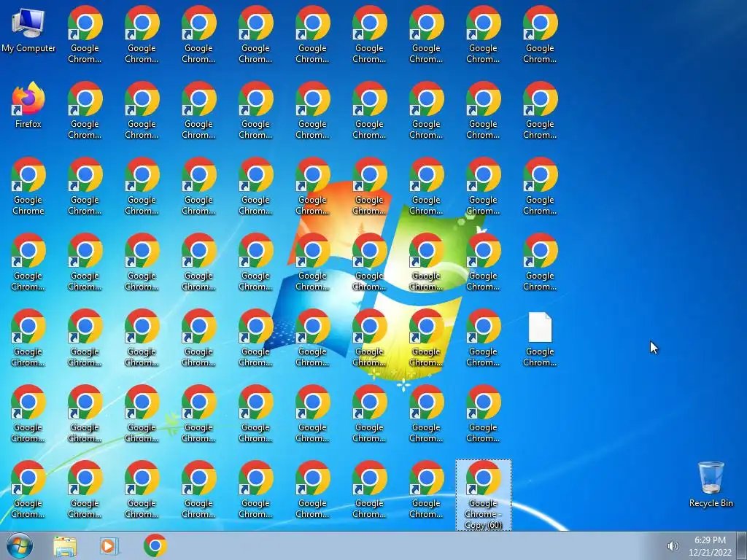This screenshot has height=560, width=747.
Task: Select the Firefox desktop shortcut
Action: (x=28, y=105)
